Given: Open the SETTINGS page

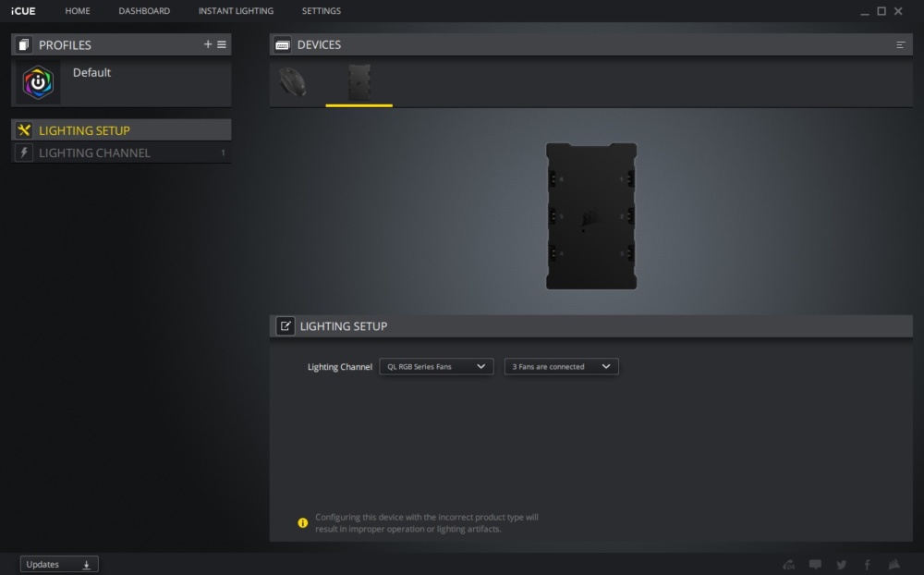Looking at the screenshot, I should [322, 10].
